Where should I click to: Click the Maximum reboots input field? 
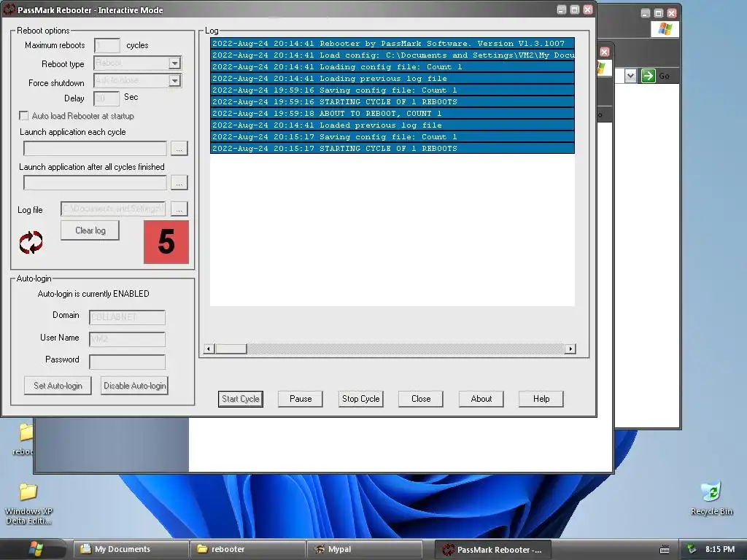(x=107, y=46)
